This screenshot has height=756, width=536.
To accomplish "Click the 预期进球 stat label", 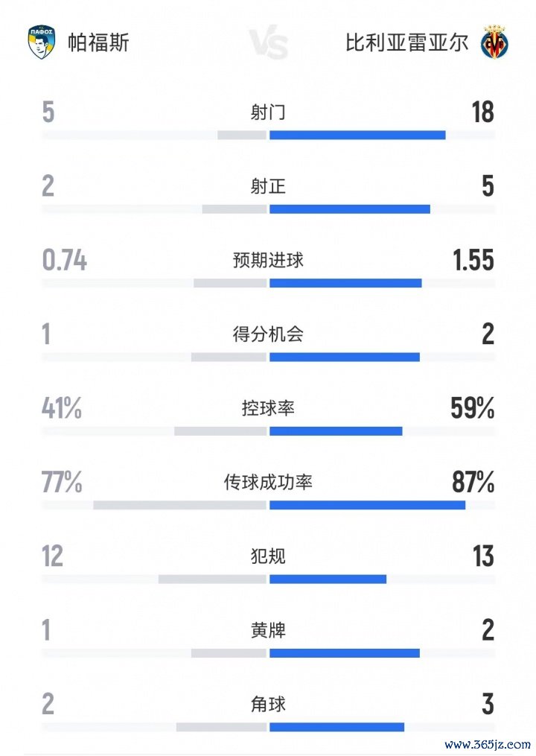I will pyautogui.click(x=268, y=261).
